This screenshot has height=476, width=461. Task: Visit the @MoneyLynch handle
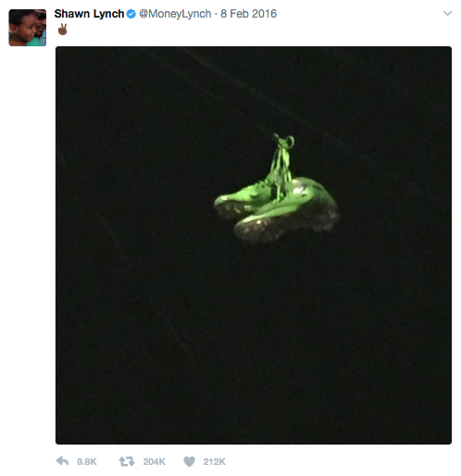pyautogui.click(x=175, y=14)
